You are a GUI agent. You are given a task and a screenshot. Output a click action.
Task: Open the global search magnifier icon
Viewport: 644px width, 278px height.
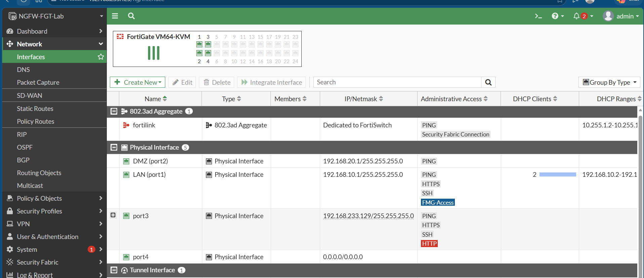coord(131,16)
